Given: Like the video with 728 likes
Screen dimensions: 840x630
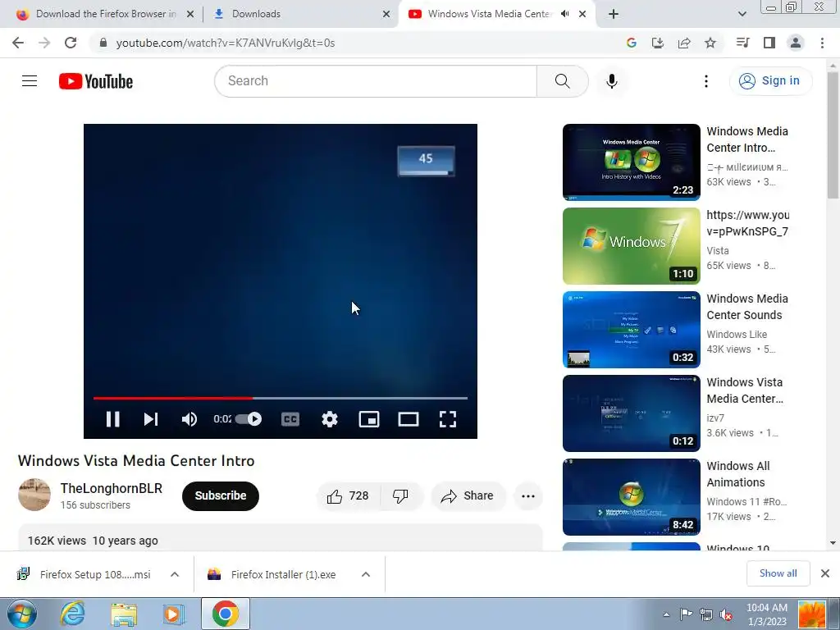Looking at the screenshot, I should coord(348,496).
